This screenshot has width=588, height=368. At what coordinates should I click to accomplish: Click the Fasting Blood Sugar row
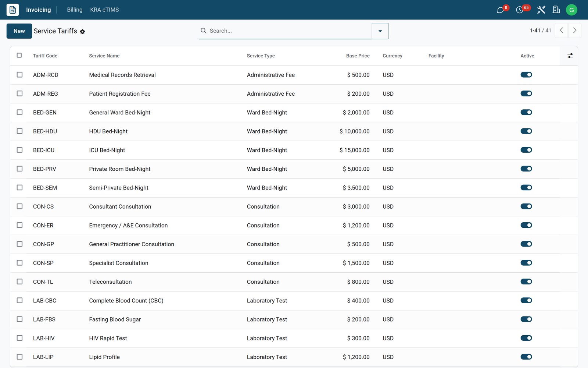point(294,319)
